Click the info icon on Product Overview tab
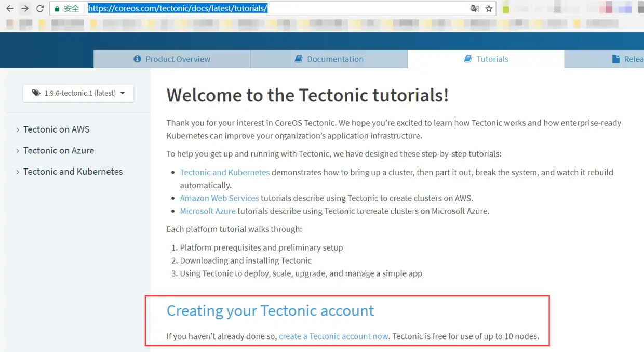 137,59
